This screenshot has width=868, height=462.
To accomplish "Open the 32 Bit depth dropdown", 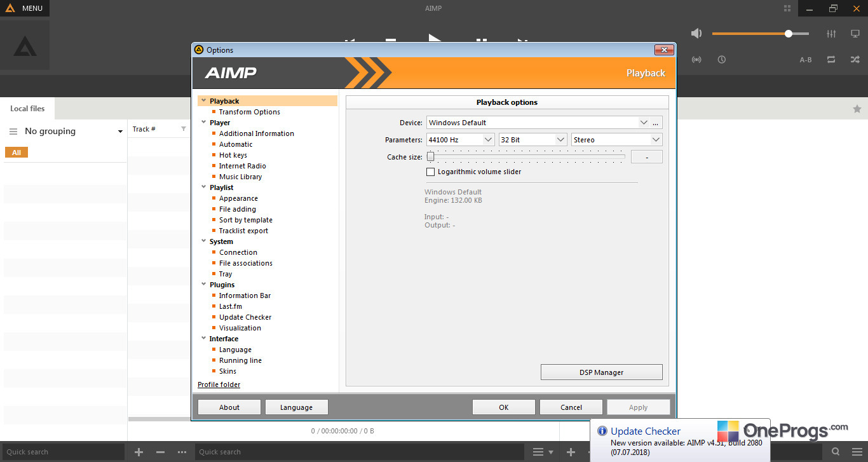I will point(533,140).
